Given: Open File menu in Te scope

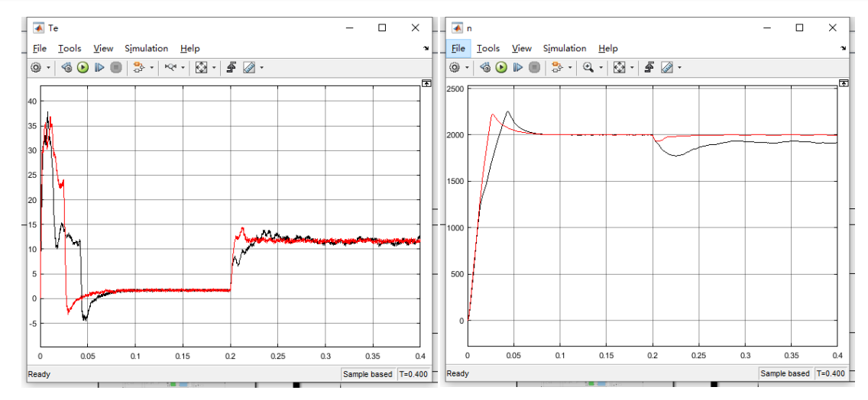Looking at the screenshot, I should (x=40, y=49).
